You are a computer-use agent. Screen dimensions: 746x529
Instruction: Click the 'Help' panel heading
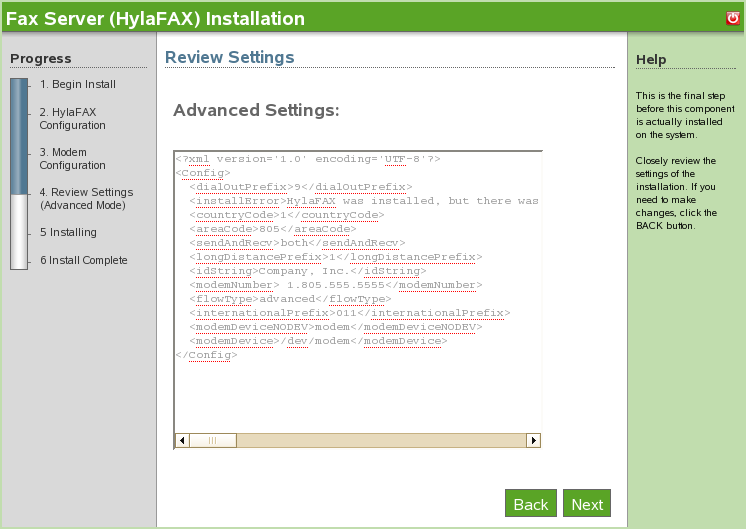[651, 60]
